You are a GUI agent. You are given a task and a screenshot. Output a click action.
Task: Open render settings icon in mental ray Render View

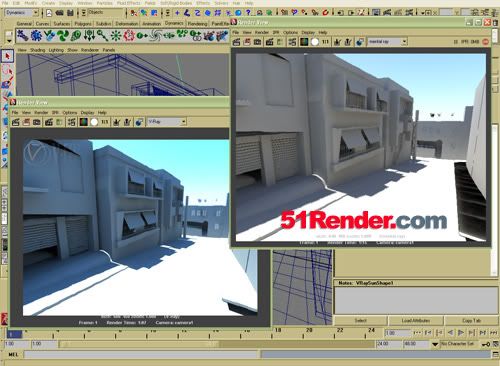click(292, 42)
